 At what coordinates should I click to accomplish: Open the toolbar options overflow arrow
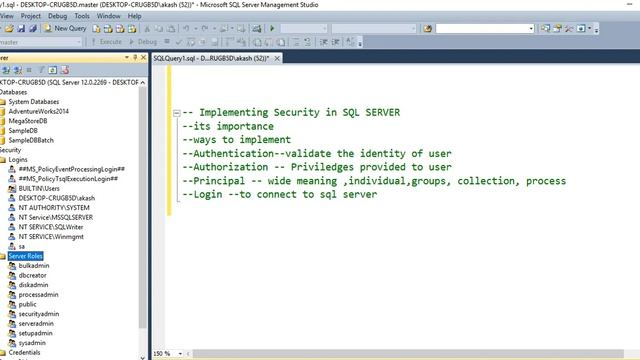click(596, 29)
